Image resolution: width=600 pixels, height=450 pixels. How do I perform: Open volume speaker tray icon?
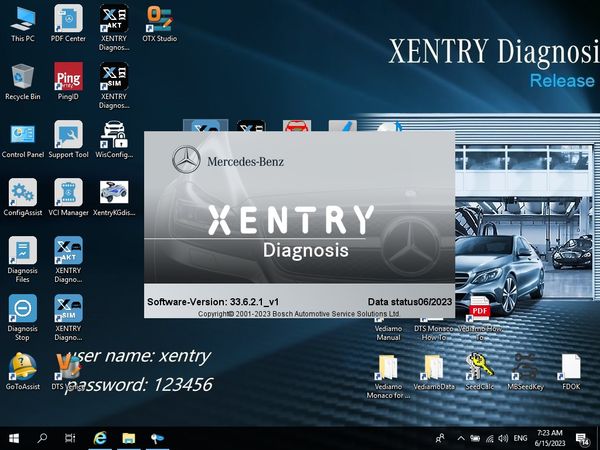503,439
